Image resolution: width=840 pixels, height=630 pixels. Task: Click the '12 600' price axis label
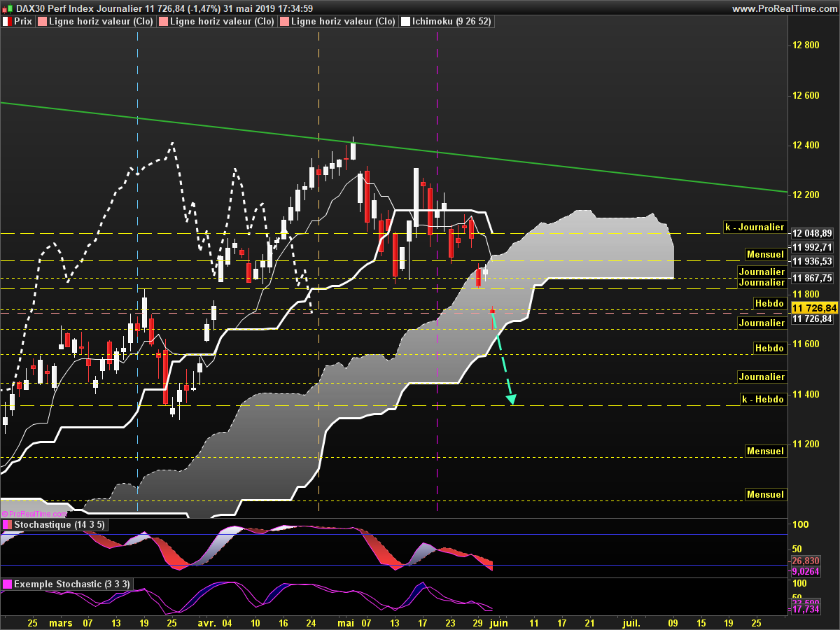(805, 95)
